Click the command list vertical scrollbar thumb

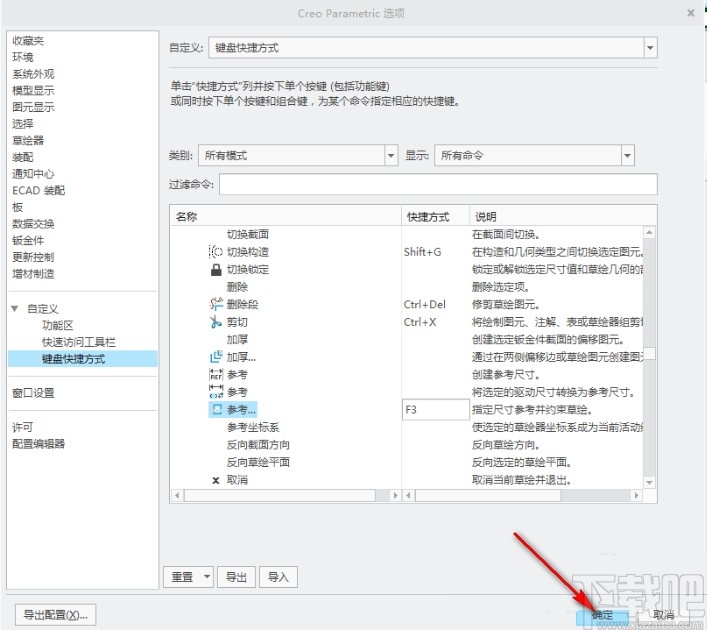point(649,353)
